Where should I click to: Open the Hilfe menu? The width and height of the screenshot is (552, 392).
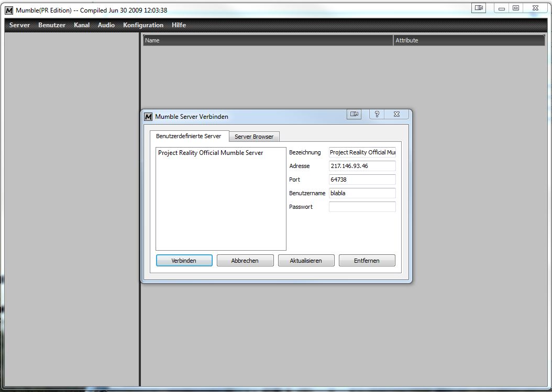(179, 25)
